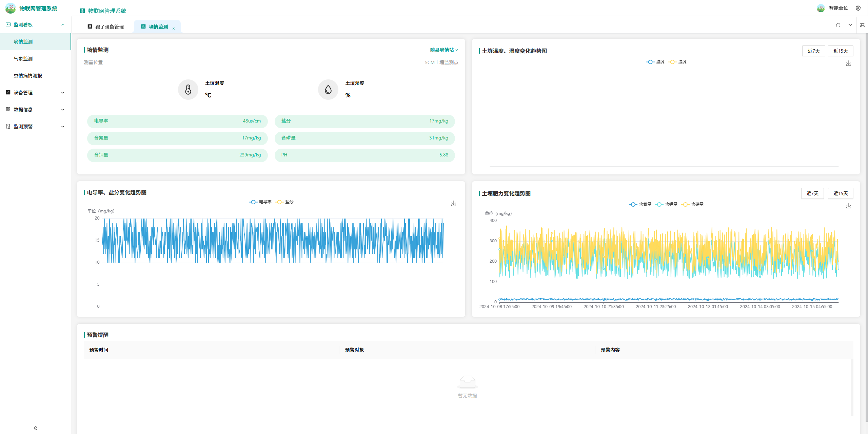Viewport: 868px width, 434px height.
Task: Open the 随县墒情站 station dropdown
Action: 444,50
